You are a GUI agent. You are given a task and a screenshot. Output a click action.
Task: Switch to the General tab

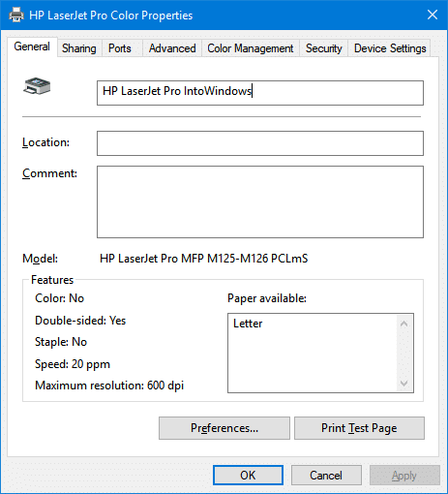(32, 46)
